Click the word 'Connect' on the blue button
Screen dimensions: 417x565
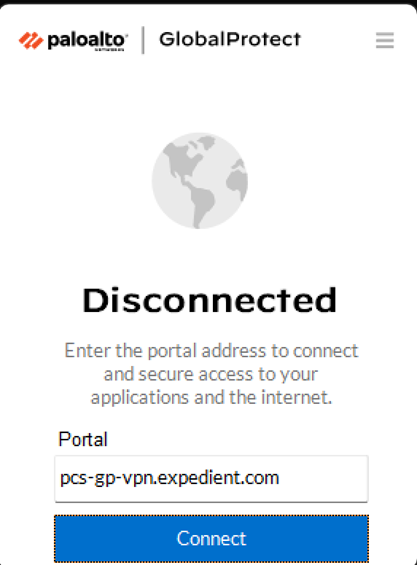pos(211,539)
